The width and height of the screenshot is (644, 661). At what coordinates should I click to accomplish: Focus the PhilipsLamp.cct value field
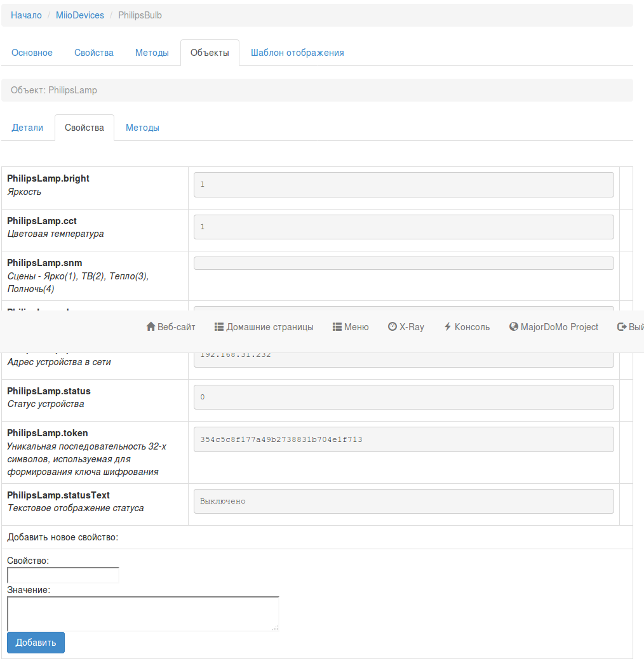click(x=403, y=227)
